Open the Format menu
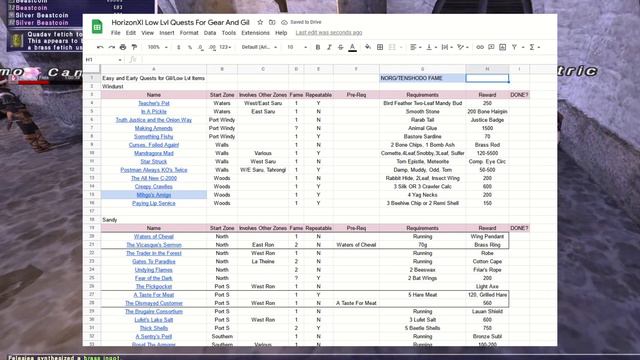This screenshot has height=360, width=640. pos(189,33)
